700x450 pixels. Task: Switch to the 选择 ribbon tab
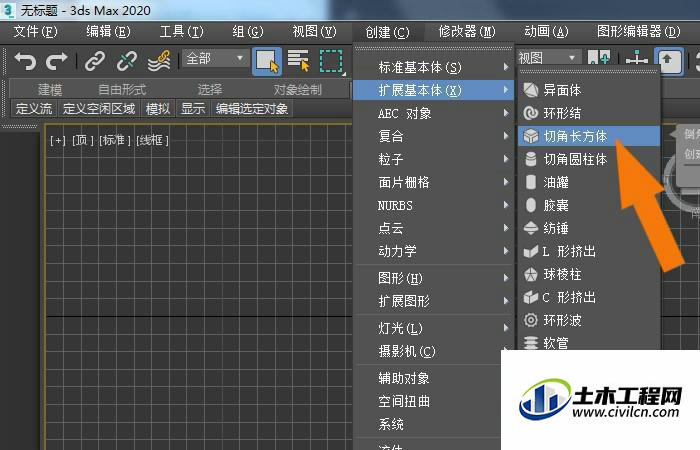(x=209, y=90)
